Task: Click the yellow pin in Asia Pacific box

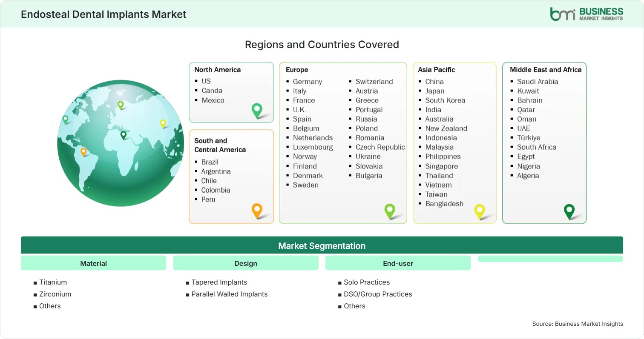Action: (480, 211)
